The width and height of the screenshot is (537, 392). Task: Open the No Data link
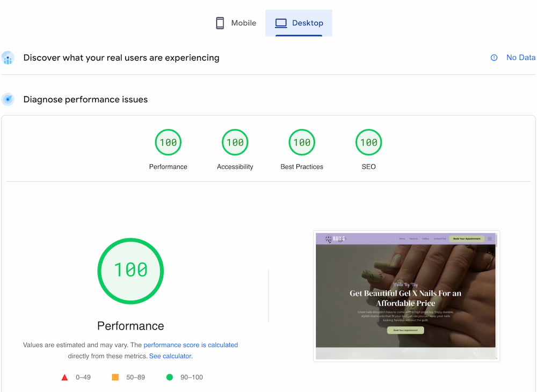(520, 57)
